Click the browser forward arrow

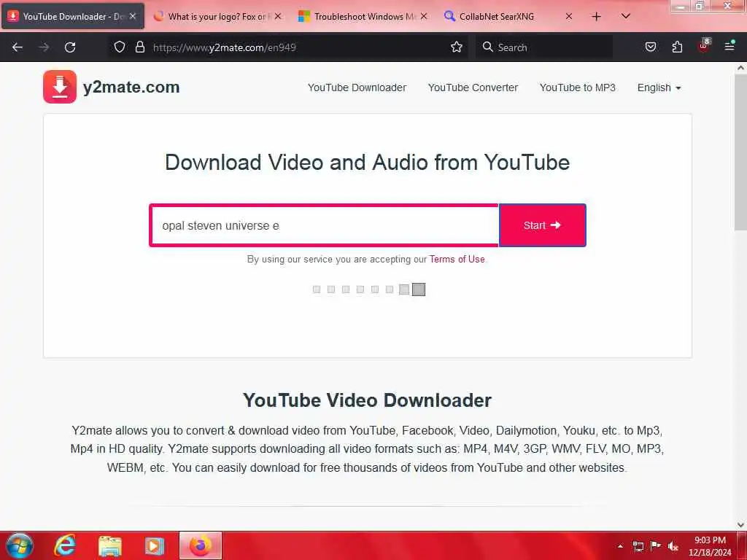pos(44,47)
